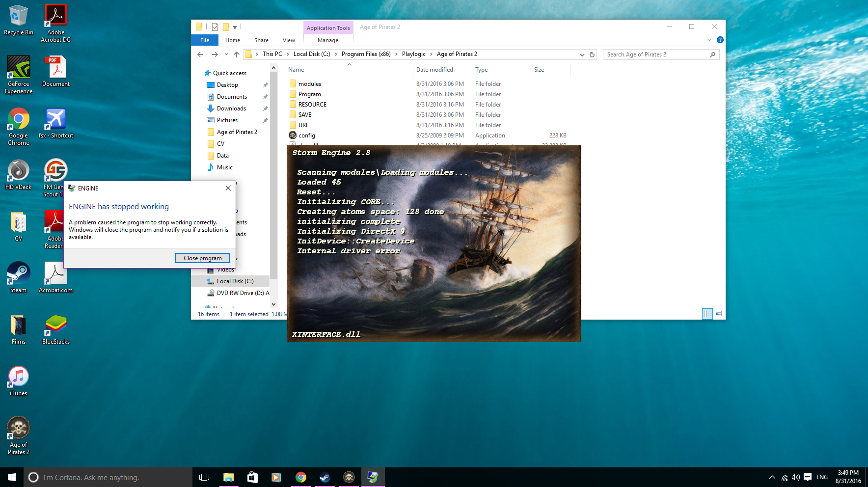Select DVD RW Drive (D:) in navigation pane
Screen dimensions: 868x487
[x=239, y=293]
